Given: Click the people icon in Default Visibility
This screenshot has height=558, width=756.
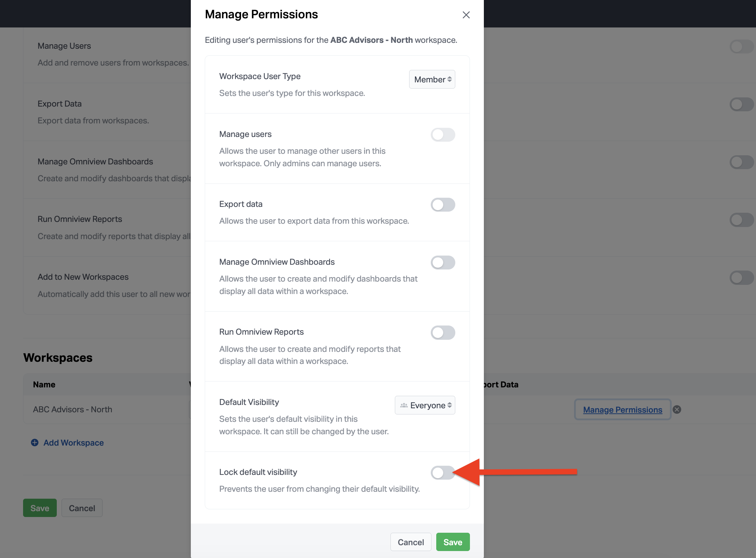Looking at the screenshot, I should pyautogui.click(x=404, y=405).
